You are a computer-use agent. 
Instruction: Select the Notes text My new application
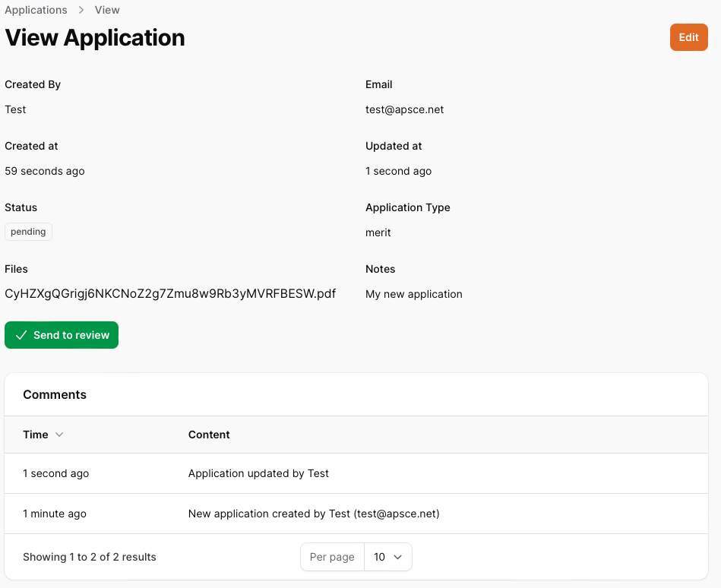pos(413,294)
